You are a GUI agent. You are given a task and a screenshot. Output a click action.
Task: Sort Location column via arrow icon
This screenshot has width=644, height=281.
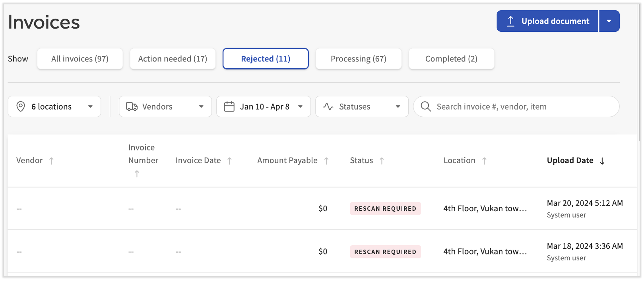pyautogui.click(x=484, y=161)
